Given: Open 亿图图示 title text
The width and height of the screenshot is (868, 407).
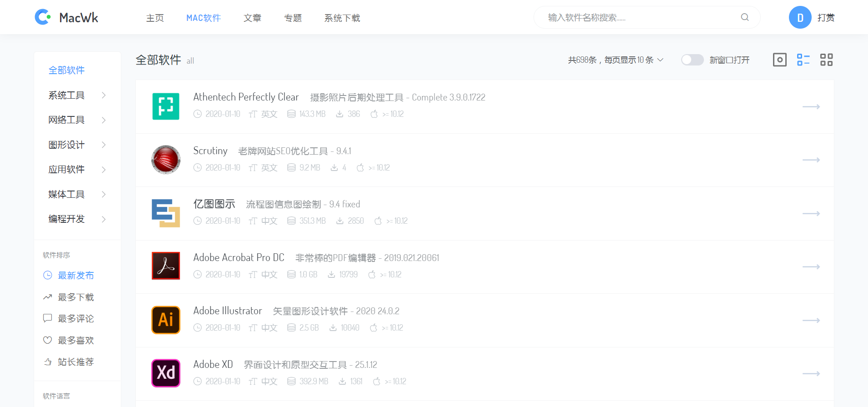Looking at the screenshot, I should 214,204.
